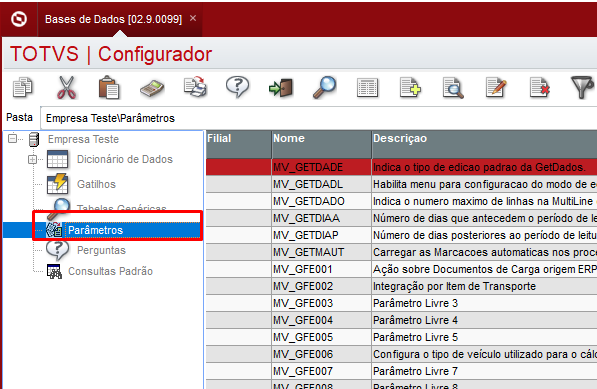Select the MV_GFE005 parameter
Image resolution: width=597 pixels, height=389 pixels.
[303, 337]
